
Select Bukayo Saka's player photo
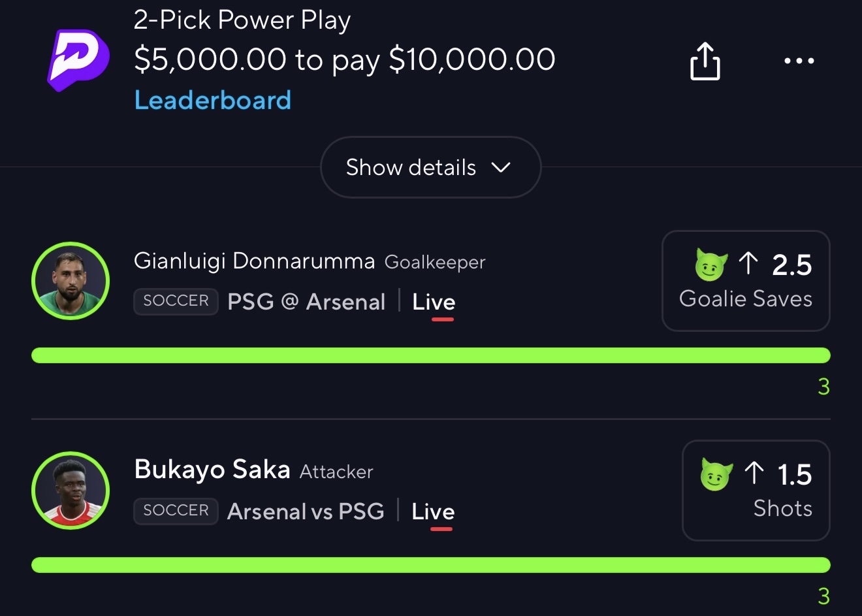pyautogui.click(x=71, y=491)
